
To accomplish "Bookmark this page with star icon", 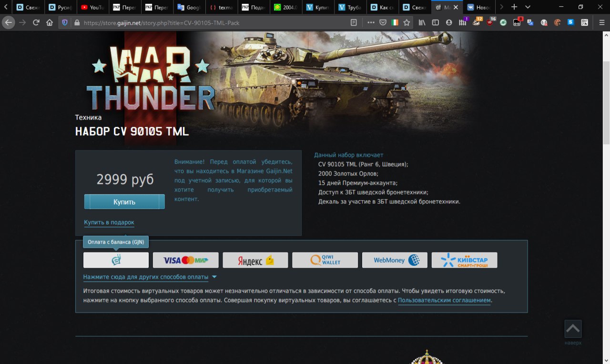I will pos(407,22).
